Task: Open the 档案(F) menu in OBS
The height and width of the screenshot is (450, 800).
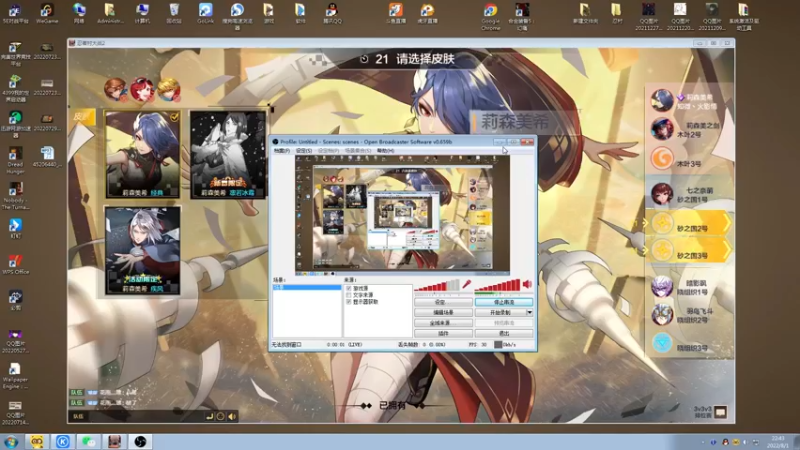Action: pyautogui.click(x=282, y=151)
